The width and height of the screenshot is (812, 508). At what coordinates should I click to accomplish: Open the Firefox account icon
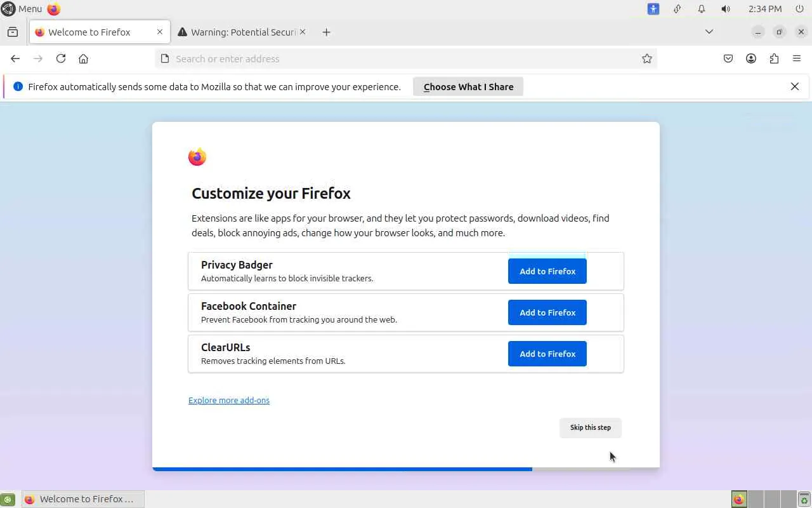tap(751, 58)
